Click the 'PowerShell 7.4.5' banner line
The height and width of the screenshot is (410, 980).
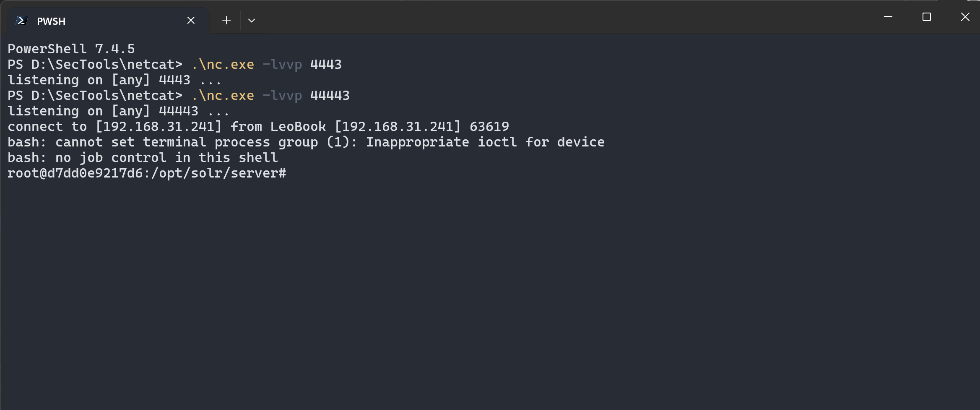pos(71,49)
